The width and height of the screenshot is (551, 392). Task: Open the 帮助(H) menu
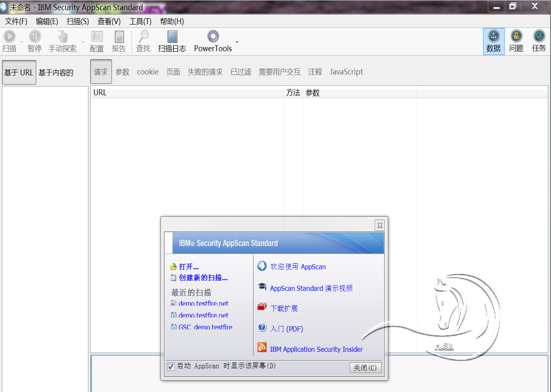click(x=172, y=21)
